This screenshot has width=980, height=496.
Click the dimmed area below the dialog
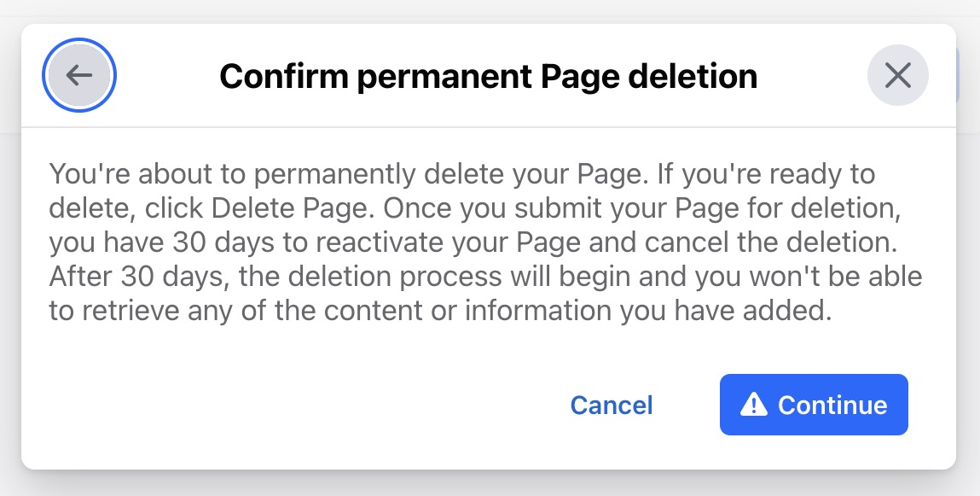click(x=490, y=483)
